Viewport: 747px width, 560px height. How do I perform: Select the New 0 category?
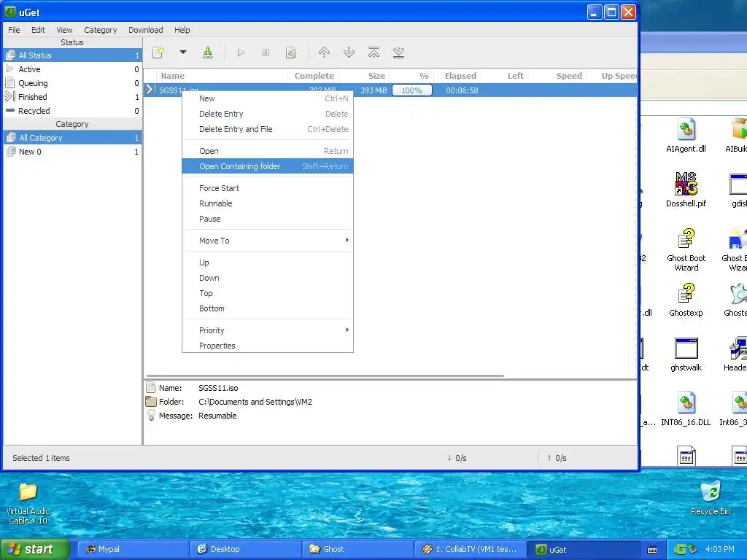(72, 152)
